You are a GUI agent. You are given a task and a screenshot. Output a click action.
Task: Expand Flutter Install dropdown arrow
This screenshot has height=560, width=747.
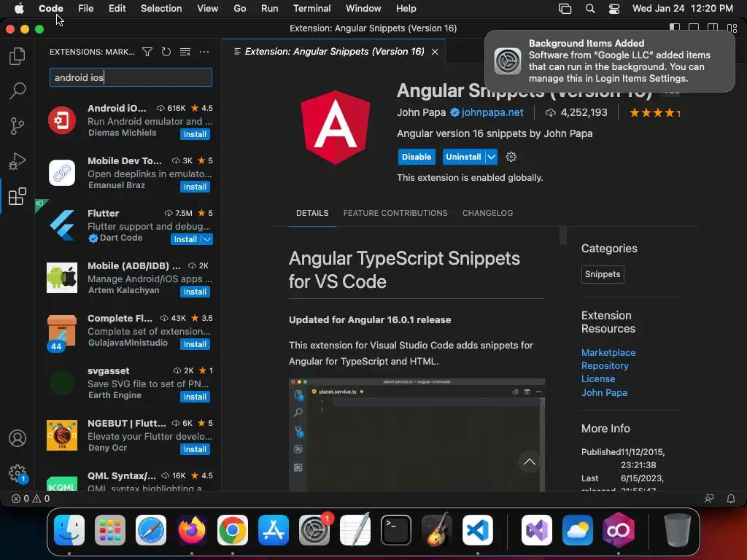(x=206, y=239)
